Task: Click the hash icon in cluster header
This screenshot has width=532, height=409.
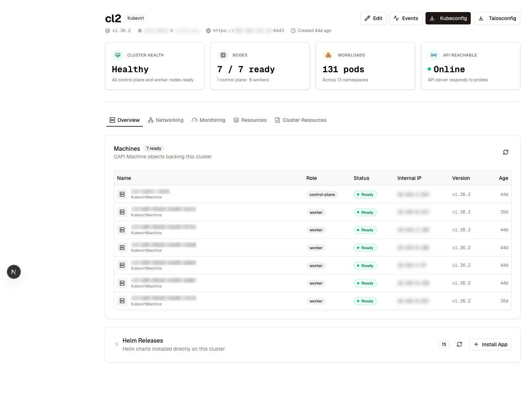Action: [140, 31]
